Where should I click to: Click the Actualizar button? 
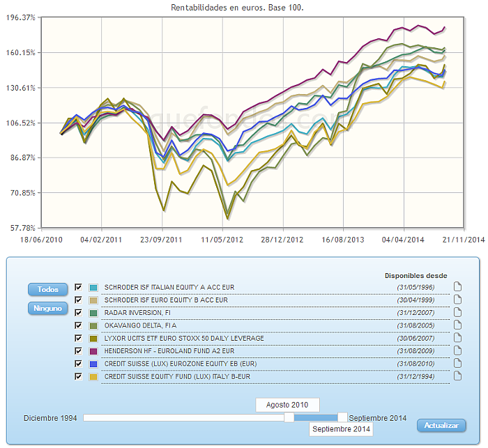(x=441, y=425)
